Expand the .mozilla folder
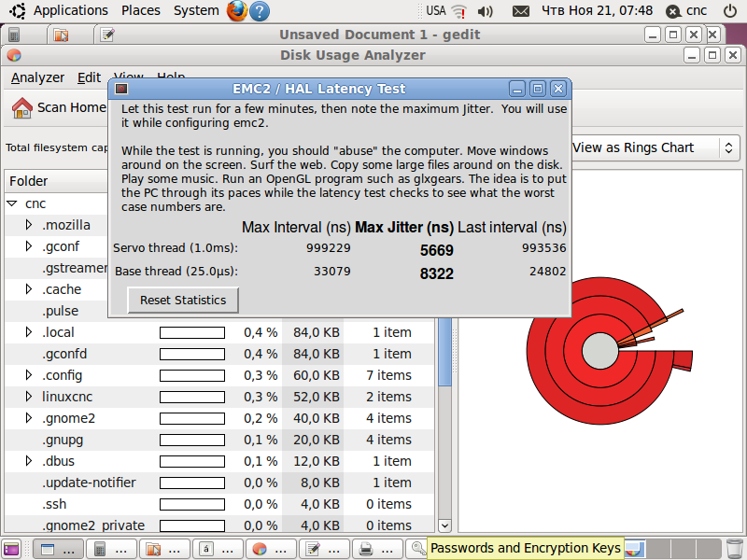 click(x=29, y=225)
